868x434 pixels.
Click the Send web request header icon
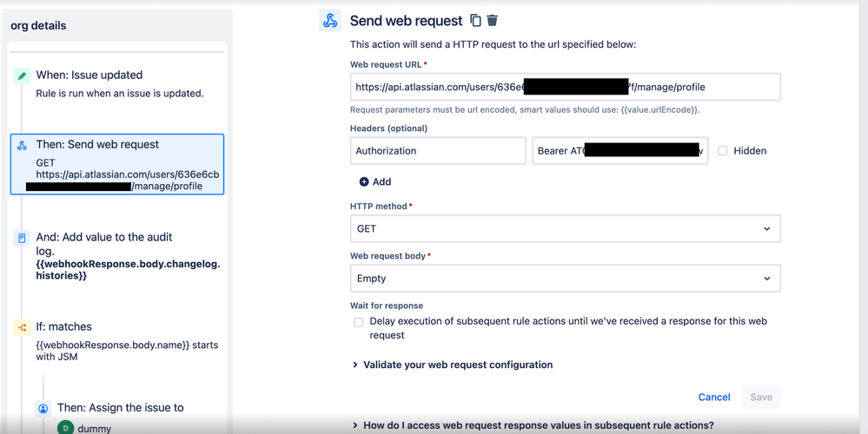(x=330, y=21)
